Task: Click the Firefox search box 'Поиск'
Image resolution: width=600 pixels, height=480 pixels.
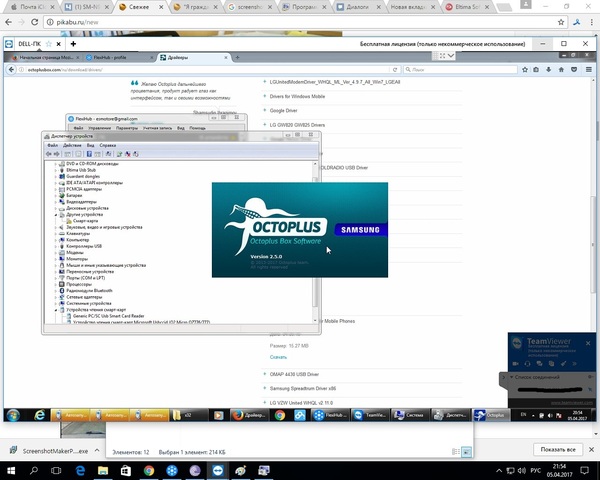Action: 460,70
